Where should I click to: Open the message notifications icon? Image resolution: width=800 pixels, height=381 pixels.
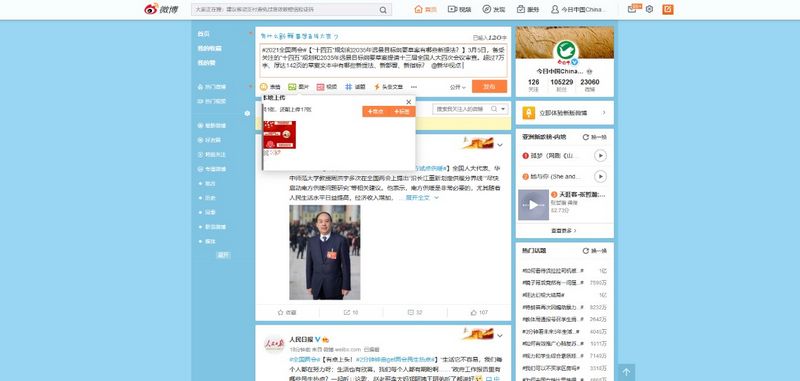633,9
